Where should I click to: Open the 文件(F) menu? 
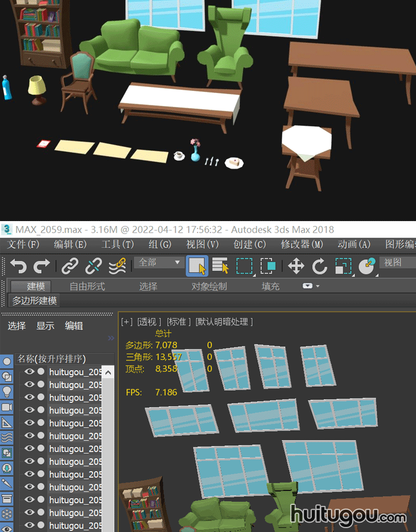click(23, 244)
